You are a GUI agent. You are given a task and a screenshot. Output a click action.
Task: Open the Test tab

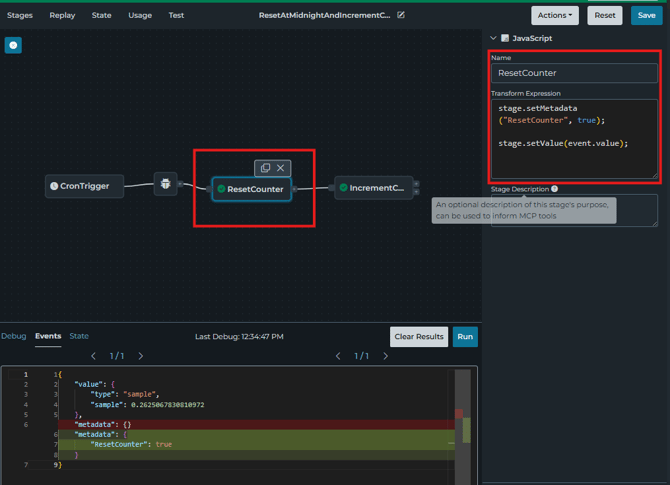click(x=176, y=15)
